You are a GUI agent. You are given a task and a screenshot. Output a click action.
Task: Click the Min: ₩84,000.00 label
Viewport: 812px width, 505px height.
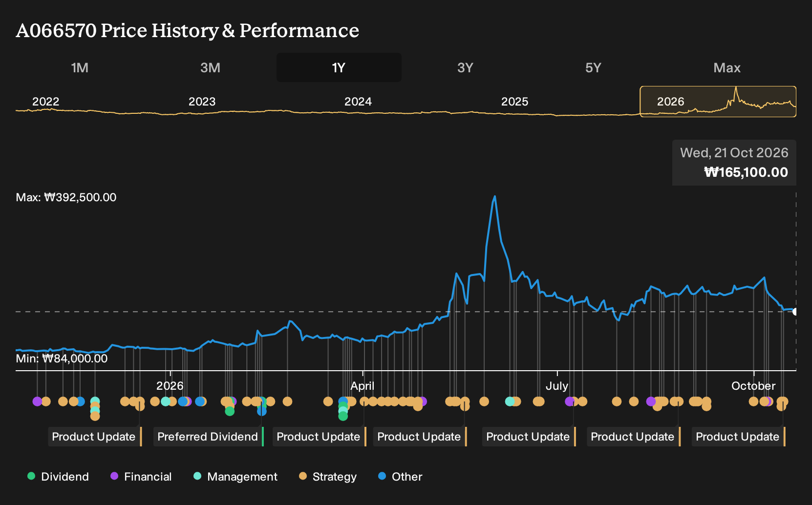62,358
